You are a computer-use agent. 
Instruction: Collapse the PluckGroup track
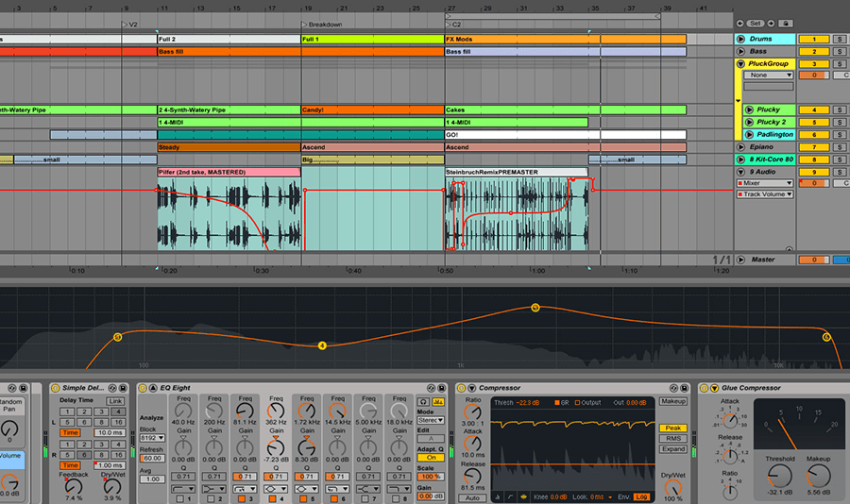(740, 64)
